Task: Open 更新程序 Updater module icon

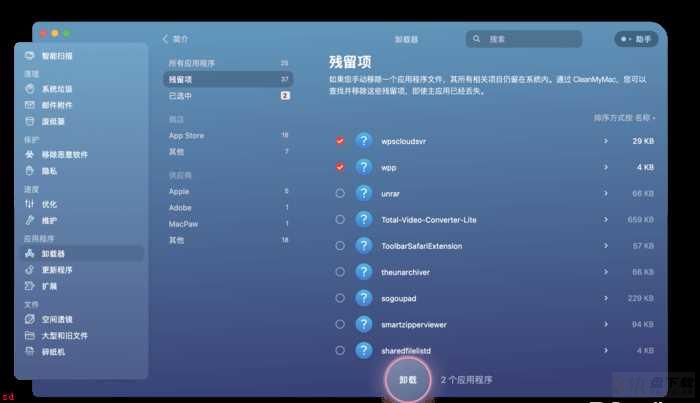Action: pos(30,270)
